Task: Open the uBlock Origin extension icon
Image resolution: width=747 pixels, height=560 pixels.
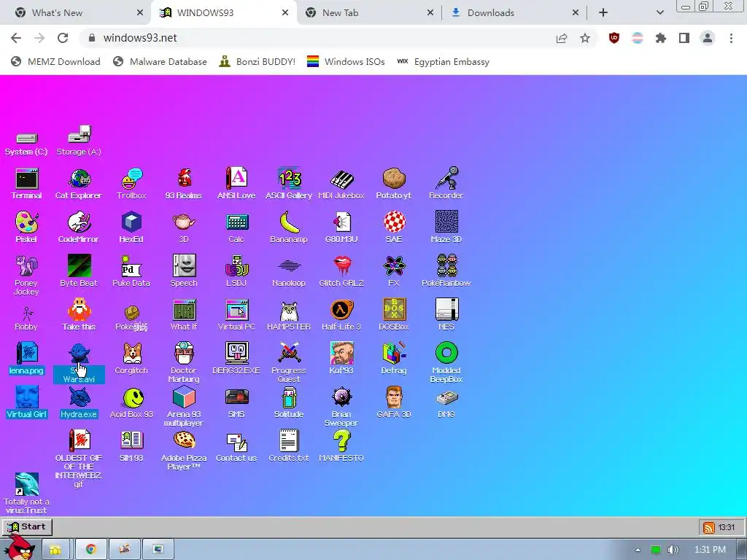Action: click(614, 38)
